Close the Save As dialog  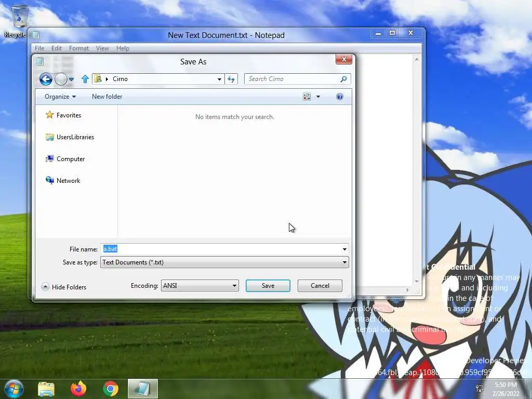coord(344,59)
